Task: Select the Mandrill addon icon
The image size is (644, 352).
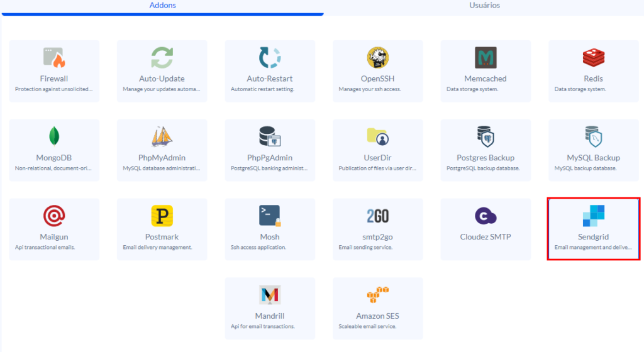Action: pos(270,295)
